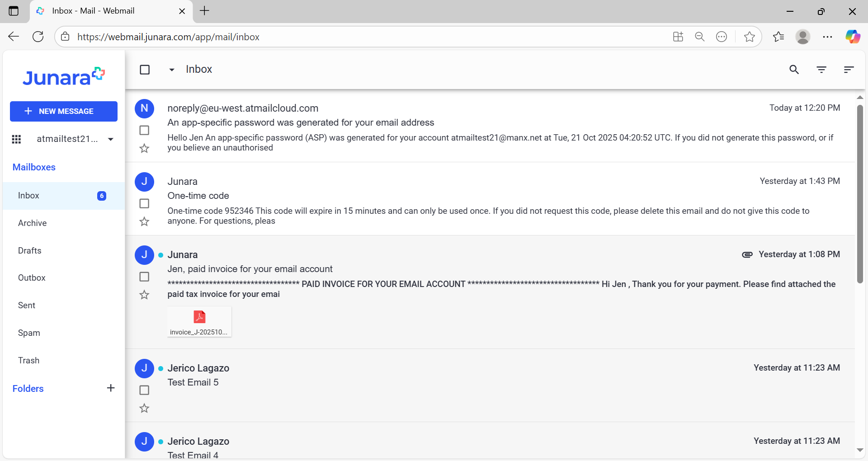Open the tab actions menu icon

pyautogui.click(x=14, y=11)
